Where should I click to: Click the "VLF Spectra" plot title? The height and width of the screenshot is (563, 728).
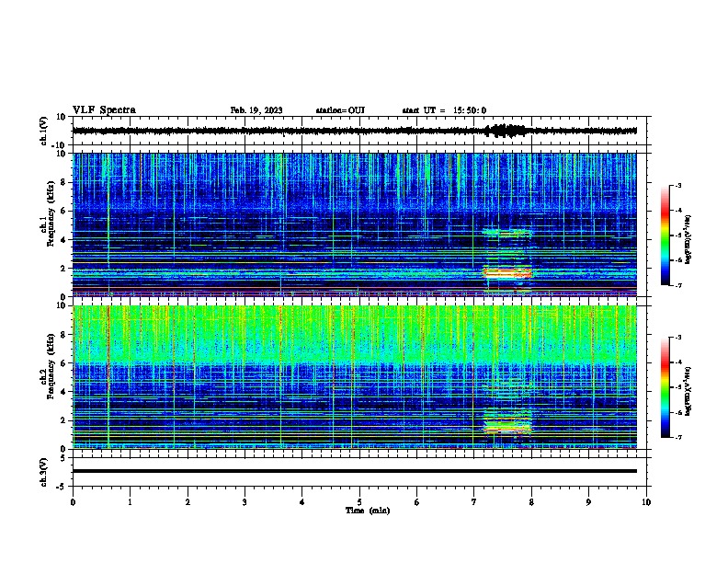[104, 110]
